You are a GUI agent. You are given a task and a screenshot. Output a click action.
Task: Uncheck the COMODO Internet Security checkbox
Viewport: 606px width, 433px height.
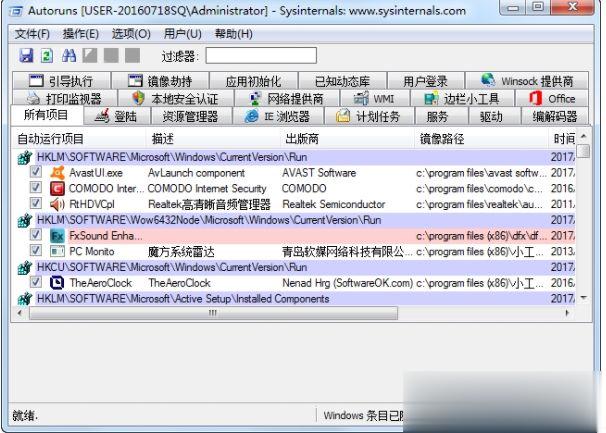[36, 188]
